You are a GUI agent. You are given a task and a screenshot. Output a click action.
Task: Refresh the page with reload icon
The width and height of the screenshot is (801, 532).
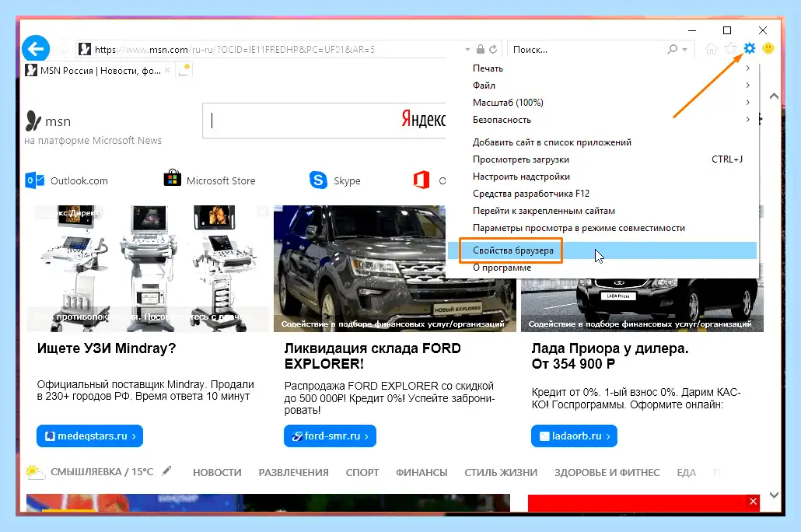493,49
